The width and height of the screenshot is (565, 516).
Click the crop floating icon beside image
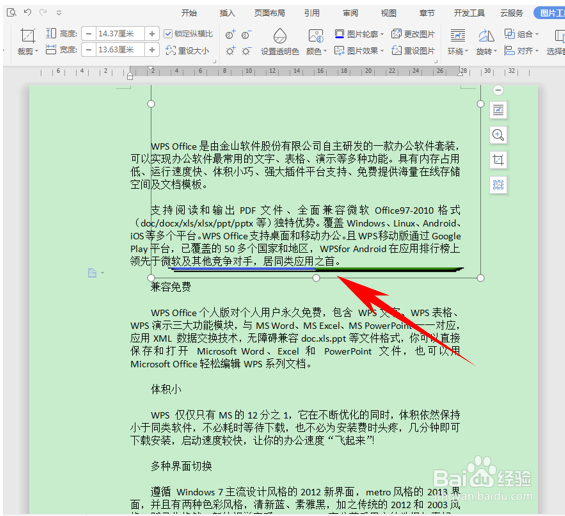click(x=498, y=160)
